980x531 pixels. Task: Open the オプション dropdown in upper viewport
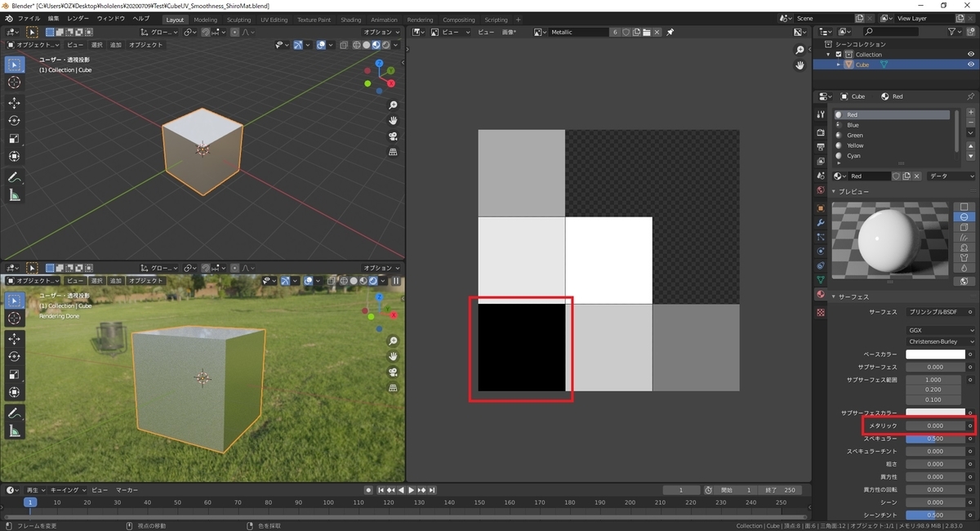tap(381, 32)
